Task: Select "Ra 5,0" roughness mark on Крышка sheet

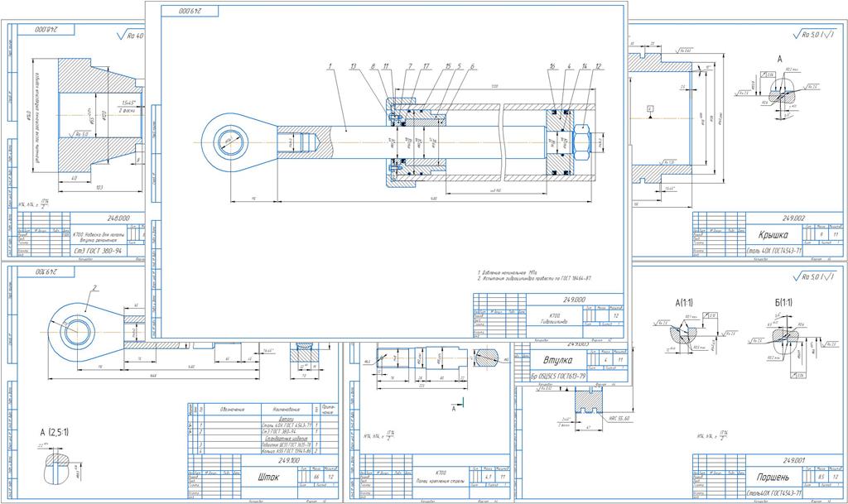Action: [814, 35]
